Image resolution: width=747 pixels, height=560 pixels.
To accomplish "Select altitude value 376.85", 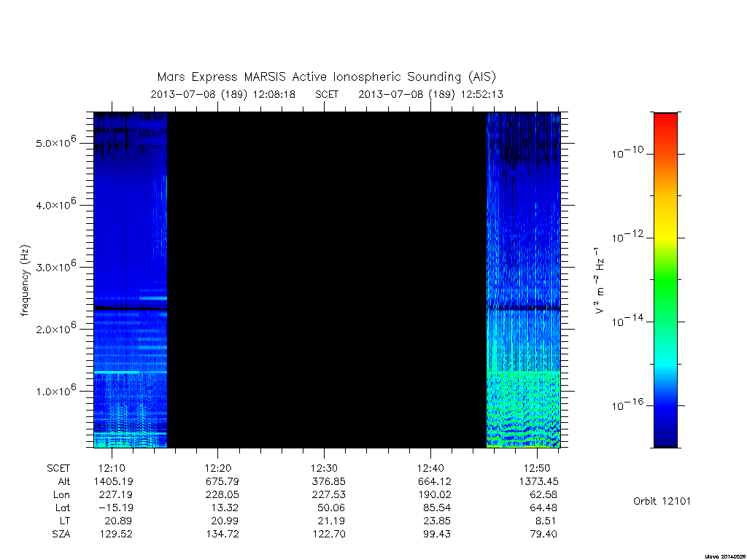I will 328,481.
